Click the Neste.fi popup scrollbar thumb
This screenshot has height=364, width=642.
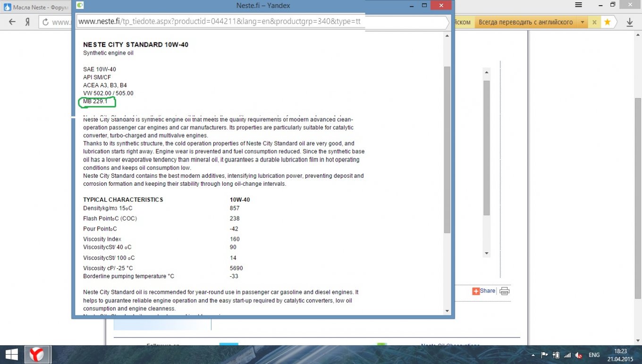[x=448, y=149]
